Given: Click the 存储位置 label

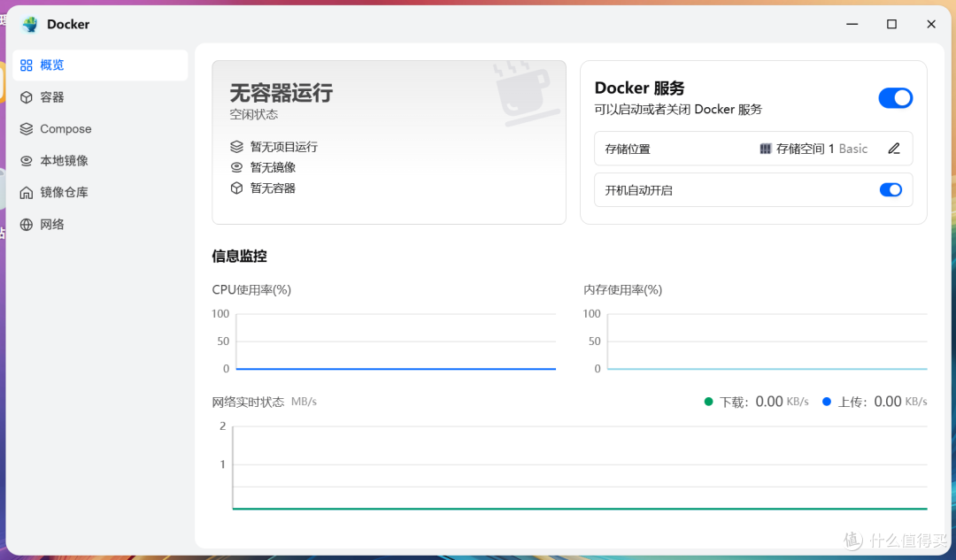Looking at the screenshot, I should [628, 149].
